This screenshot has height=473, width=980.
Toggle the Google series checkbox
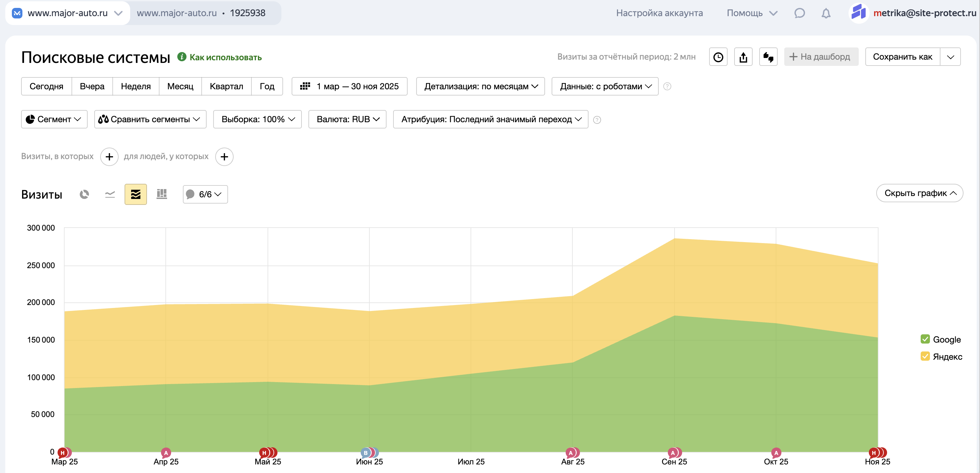pos(925,339)
